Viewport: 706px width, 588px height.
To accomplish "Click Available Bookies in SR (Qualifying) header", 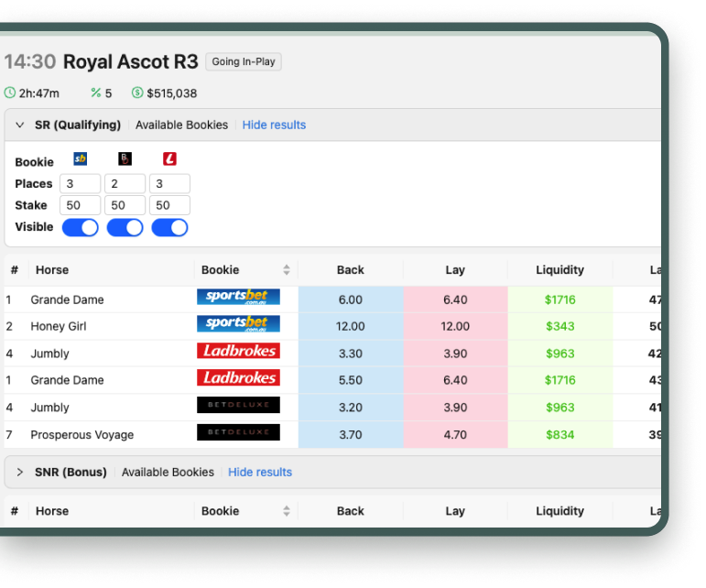I will 182,125.
